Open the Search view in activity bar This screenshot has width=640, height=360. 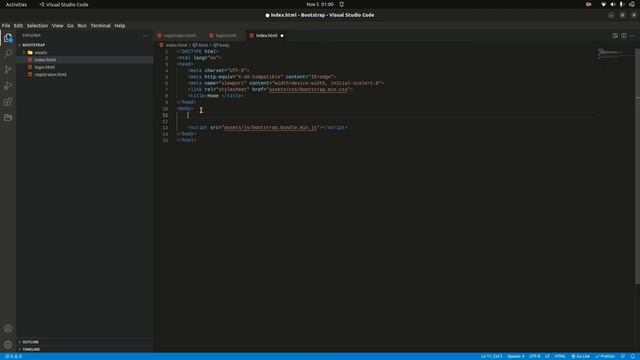pyautogui.click(x=8, y=53)
